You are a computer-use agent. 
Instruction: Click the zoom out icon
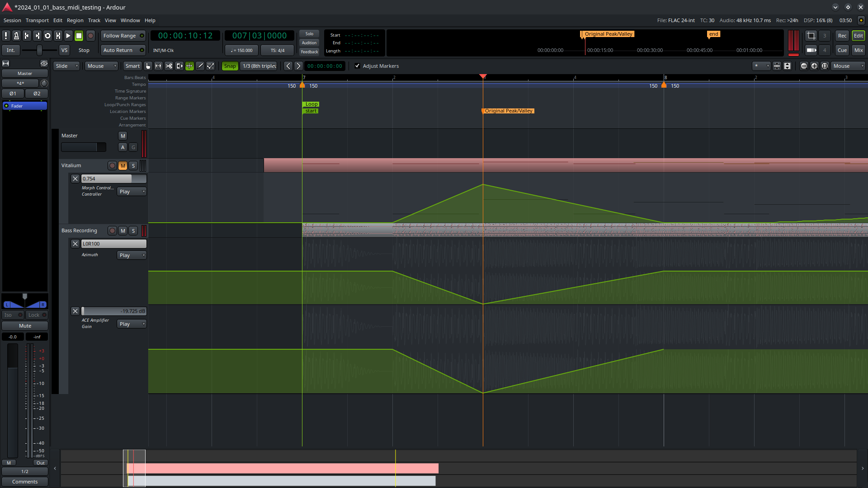[804, 66]
